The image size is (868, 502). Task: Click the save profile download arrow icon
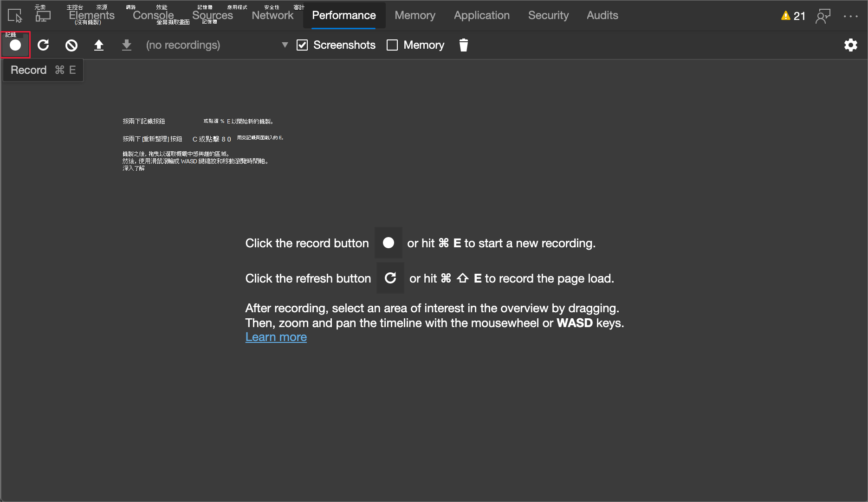[127, 45]
